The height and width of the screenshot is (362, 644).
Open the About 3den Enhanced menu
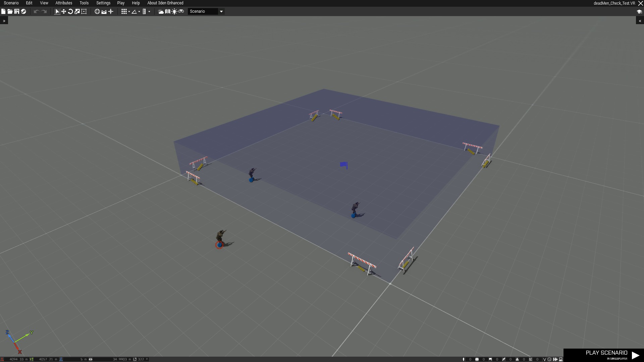(x=165, y=3)
